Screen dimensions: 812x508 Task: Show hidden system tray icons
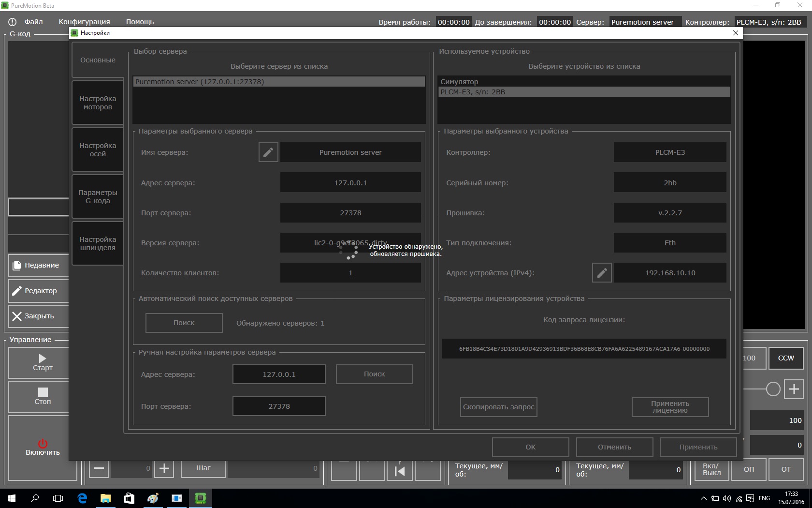704,498
